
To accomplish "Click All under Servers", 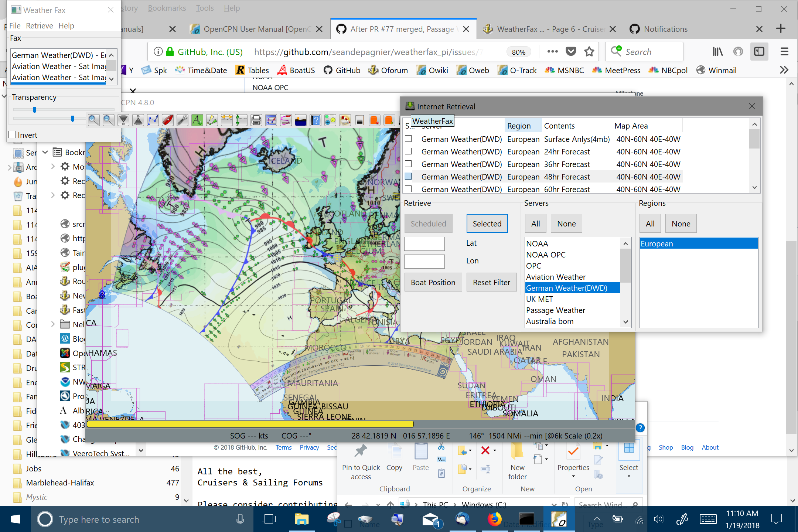I will (535, 224).
